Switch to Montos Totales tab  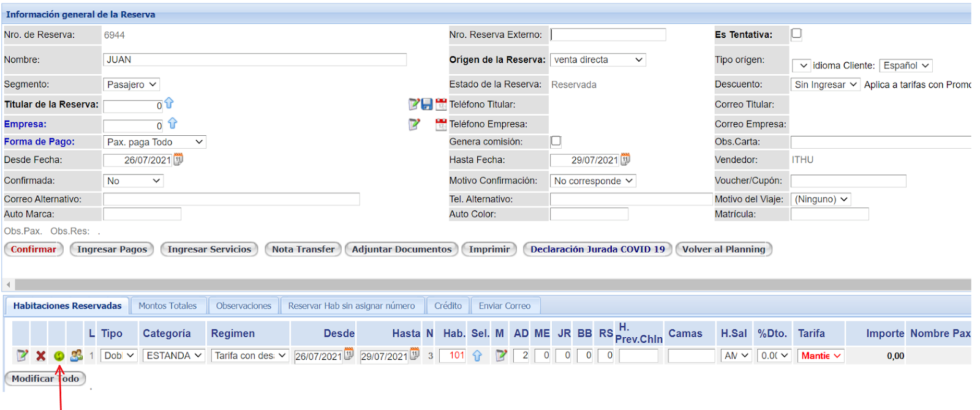click(168, 306)
